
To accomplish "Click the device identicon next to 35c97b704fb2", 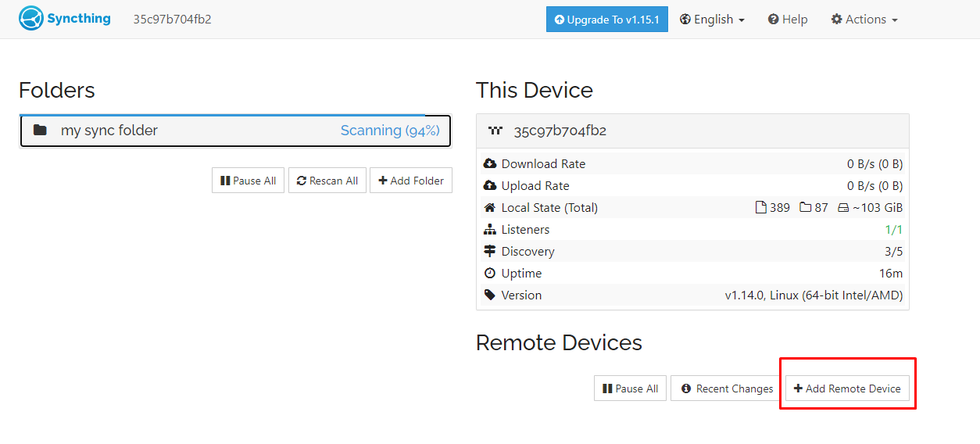I will click(x=495, y=131).
